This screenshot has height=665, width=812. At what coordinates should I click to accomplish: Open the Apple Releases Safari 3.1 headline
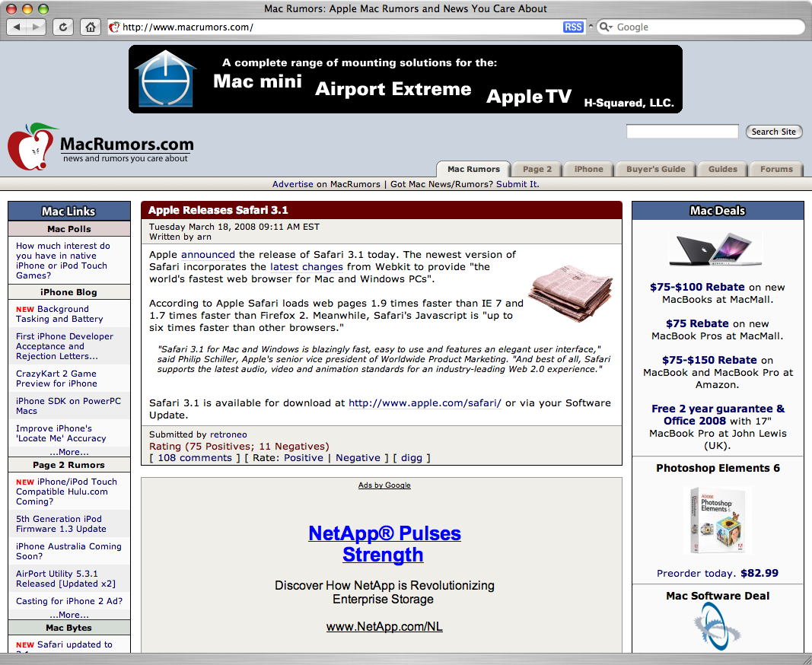218,210
